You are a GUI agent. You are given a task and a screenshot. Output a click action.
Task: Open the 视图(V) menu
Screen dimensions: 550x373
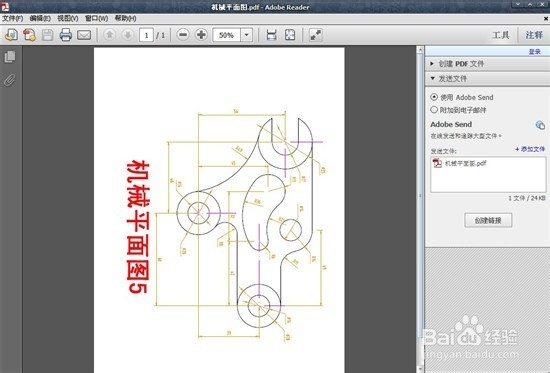click(x=68, y=18)
